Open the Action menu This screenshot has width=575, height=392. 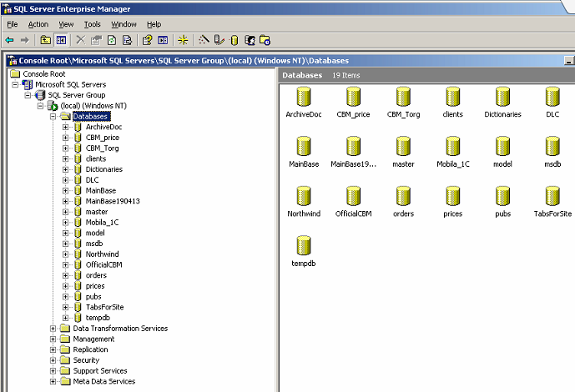coord(38,24)
